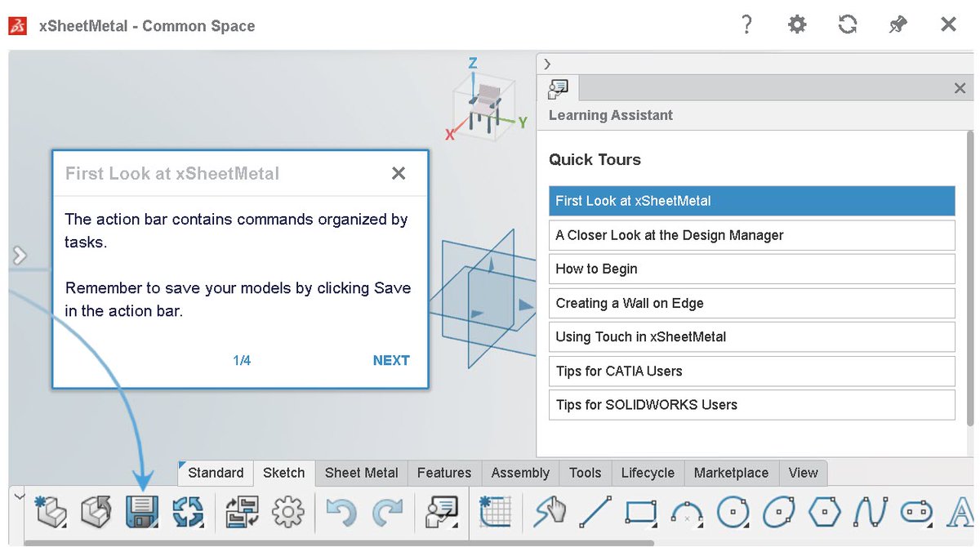Expand the left side panel chevron

click(x=19, y=256)
